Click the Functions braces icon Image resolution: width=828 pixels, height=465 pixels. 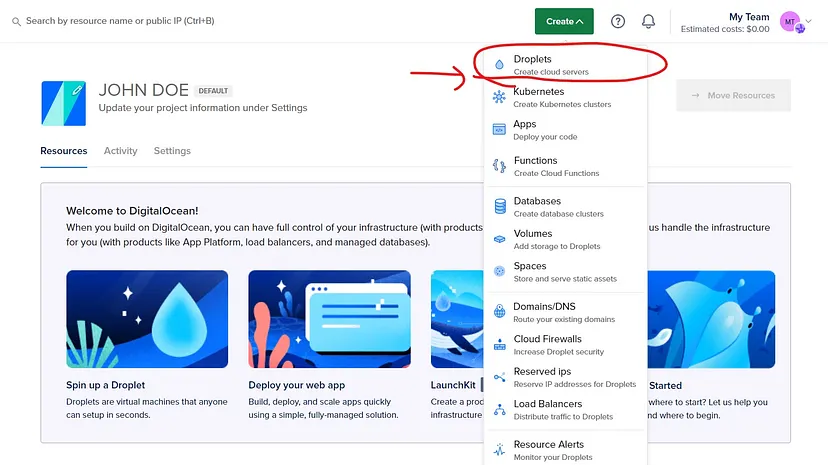tap(499, 166)
